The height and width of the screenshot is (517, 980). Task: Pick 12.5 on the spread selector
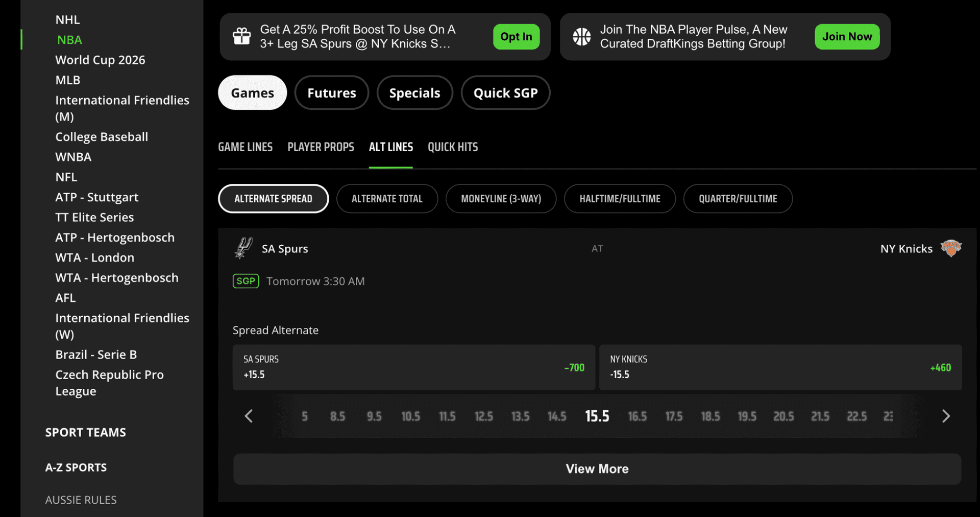[484, 416]
